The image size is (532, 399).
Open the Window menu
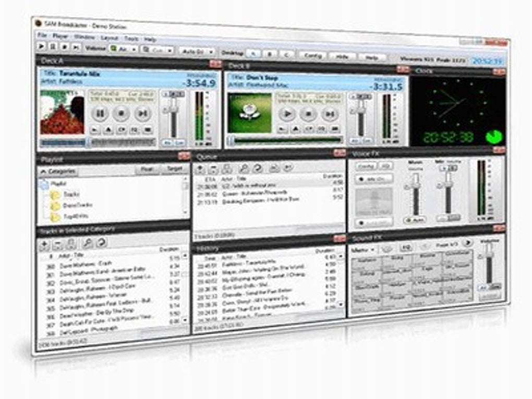click(x=84, y=37)
